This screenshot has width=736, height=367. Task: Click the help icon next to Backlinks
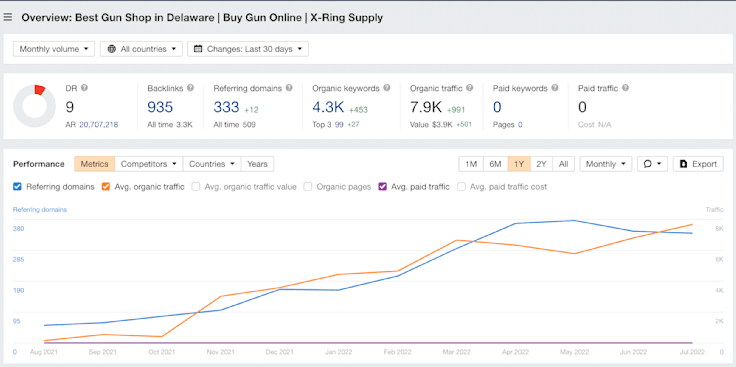(190, 88)
